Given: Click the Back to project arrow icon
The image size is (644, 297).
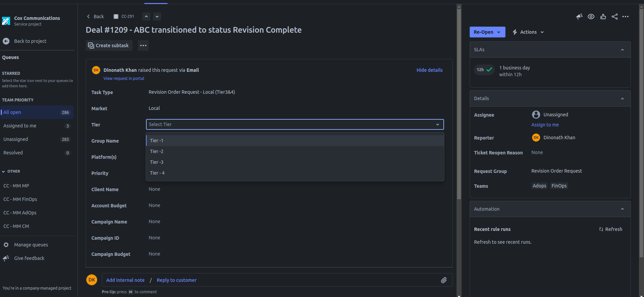Looking at the screenshot, I should [x=6, y=41].
